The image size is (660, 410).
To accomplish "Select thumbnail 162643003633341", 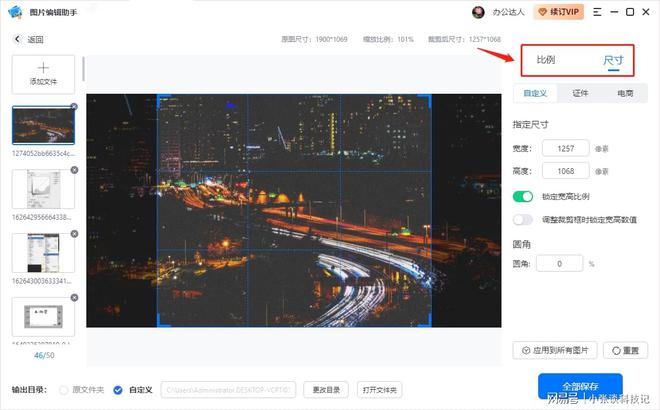I will 43,253.
